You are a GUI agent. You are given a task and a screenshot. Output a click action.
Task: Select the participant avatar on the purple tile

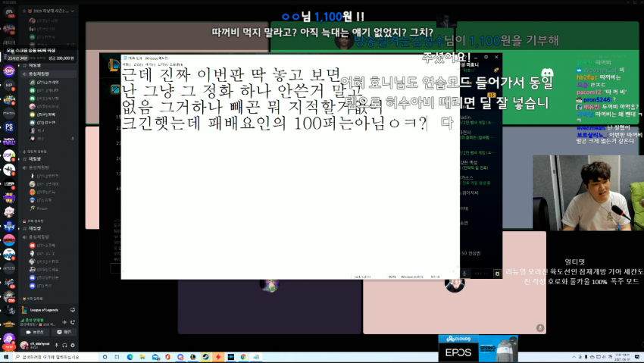pyautogui.click(x=270, y=284)
